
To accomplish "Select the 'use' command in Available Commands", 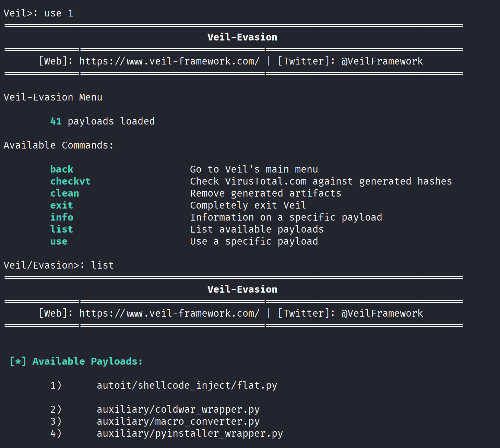I will 59,241.
